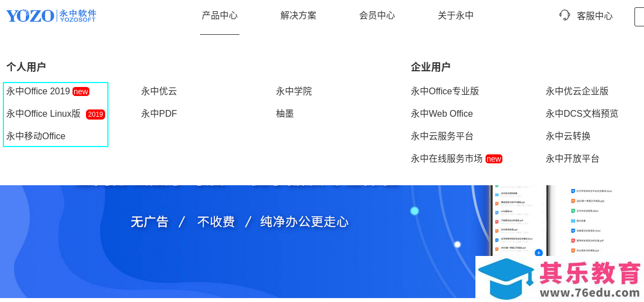Open the 产品中心 menu

pyautogui.click(x=220, y=16)
